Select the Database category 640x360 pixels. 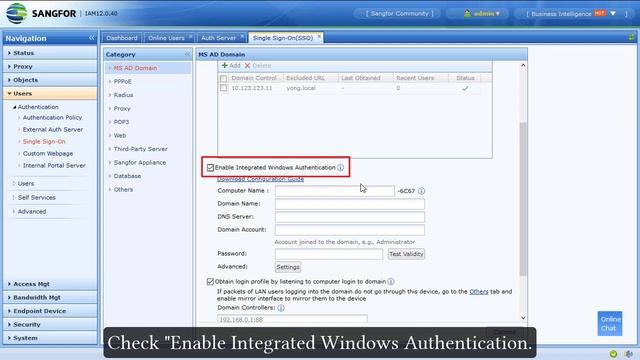tap(127, 176)
